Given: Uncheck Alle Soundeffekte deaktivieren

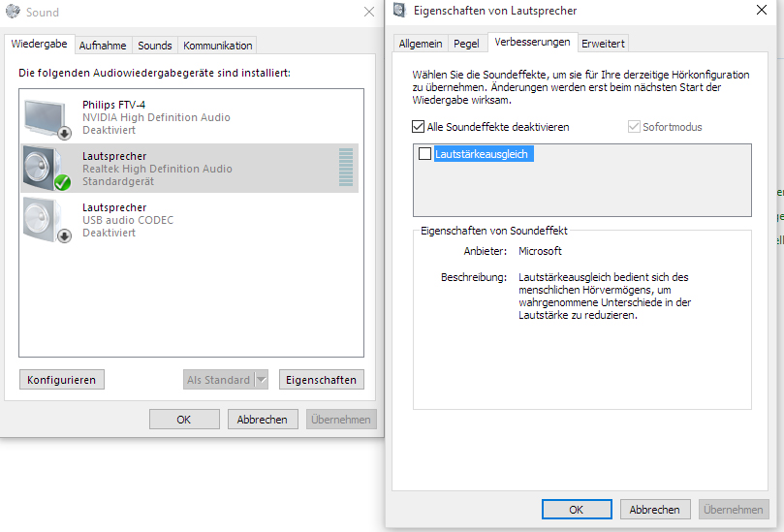Looking at the screenshot, I should pos(419,127).
